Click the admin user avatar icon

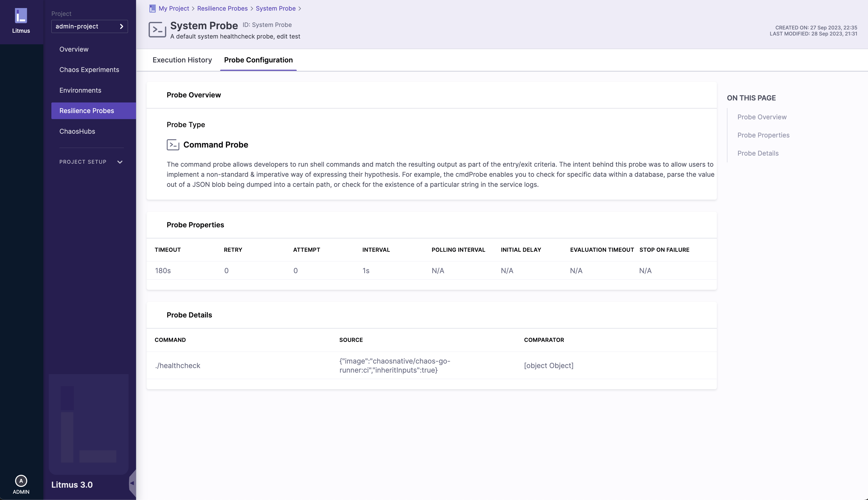pos(21,481)
